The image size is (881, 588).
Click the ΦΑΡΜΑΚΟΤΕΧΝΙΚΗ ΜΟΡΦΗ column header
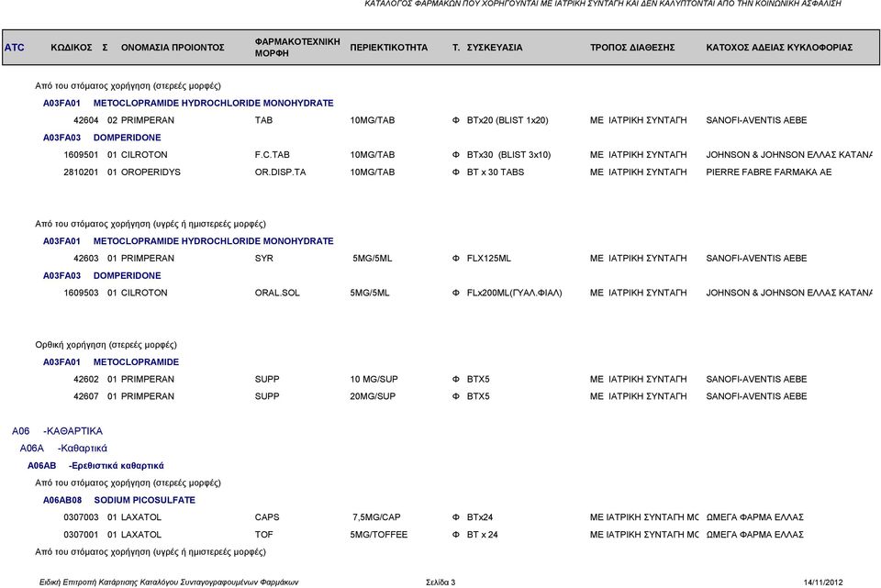click(297, 47)
